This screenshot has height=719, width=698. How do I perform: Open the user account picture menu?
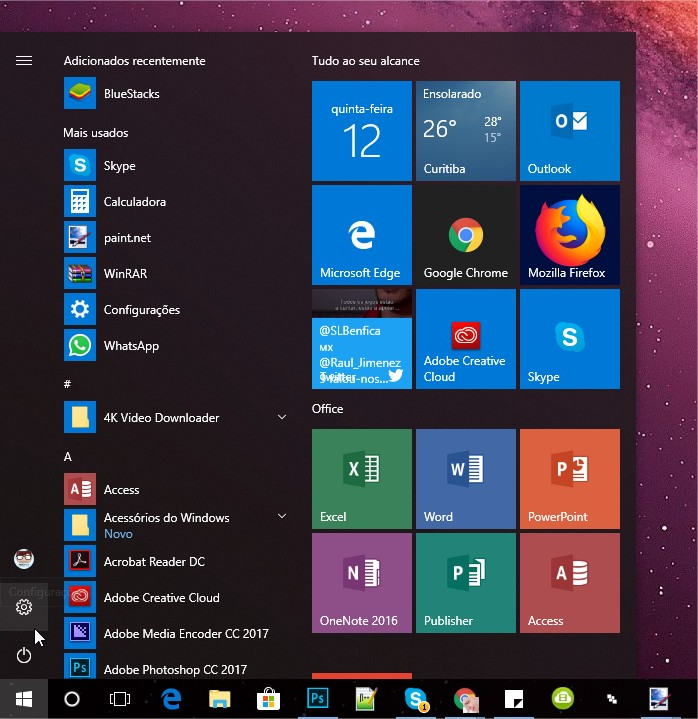[x=24, y=559]
